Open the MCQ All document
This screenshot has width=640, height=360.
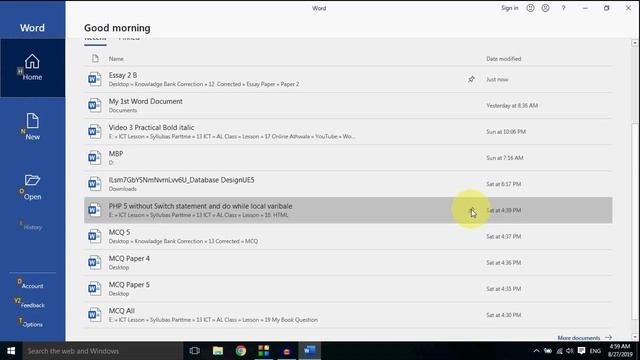pyautogui.click(x=348, y=315)
